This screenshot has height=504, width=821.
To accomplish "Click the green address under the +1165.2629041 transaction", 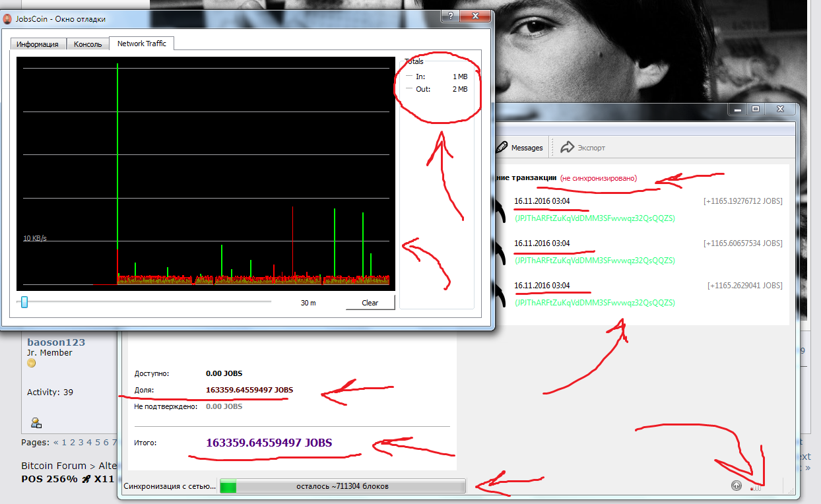I will coord(595,303).
